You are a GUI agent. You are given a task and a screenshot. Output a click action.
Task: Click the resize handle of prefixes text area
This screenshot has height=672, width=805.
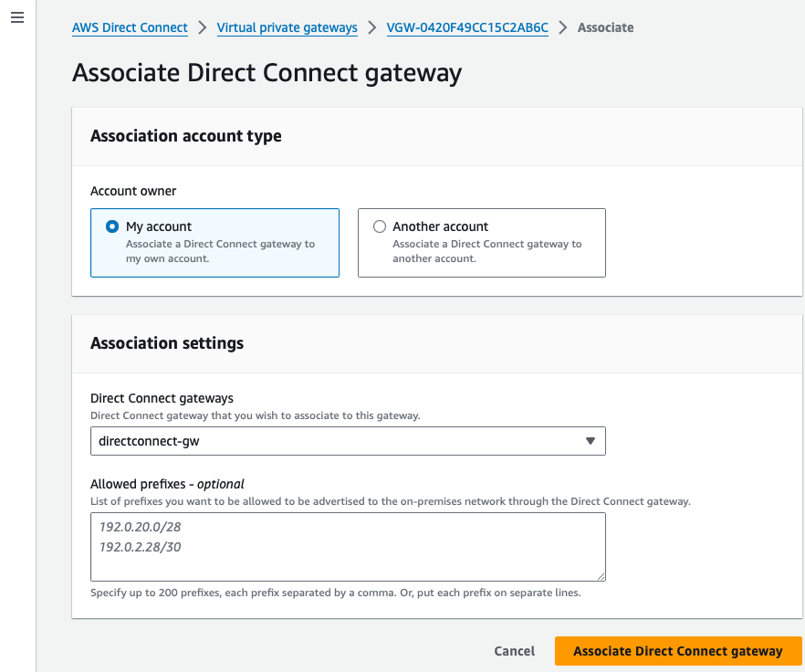(601, 576)
